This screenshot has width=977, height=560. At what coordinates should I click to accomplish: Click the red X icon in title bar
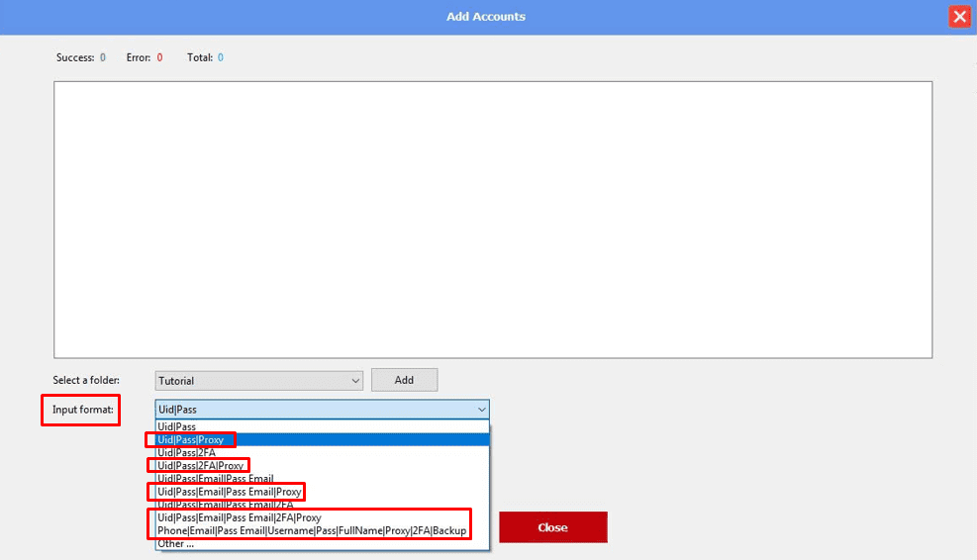[x=958, y=17]
